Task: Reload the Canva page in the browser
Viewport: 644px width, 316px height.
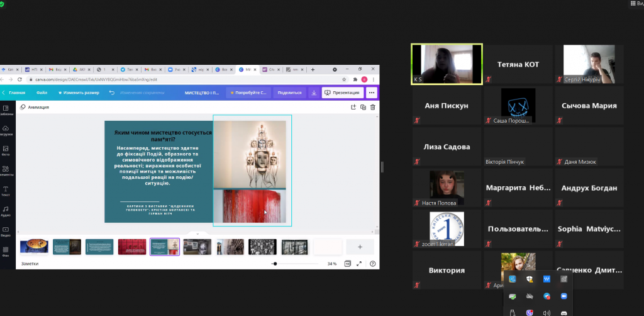Action: [19, 79]
